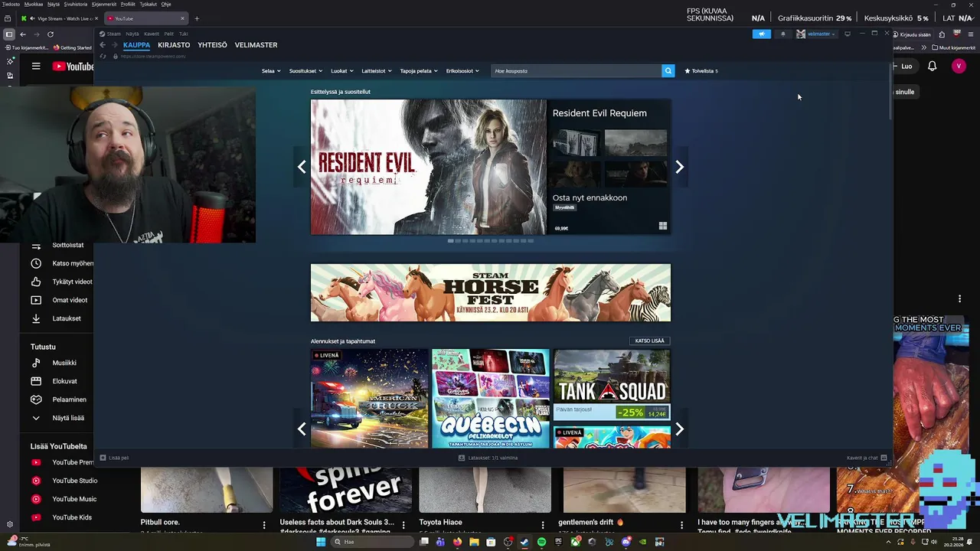Open the KIRJASTO tab in Steam
This screenshot has height=551, width=980.
coord(174,45)
